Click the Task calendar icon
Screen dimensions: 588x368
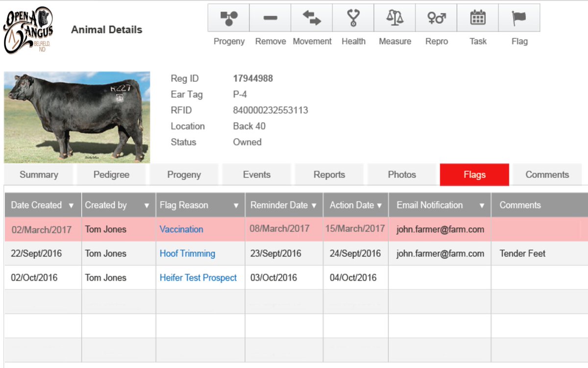[478, 18]
